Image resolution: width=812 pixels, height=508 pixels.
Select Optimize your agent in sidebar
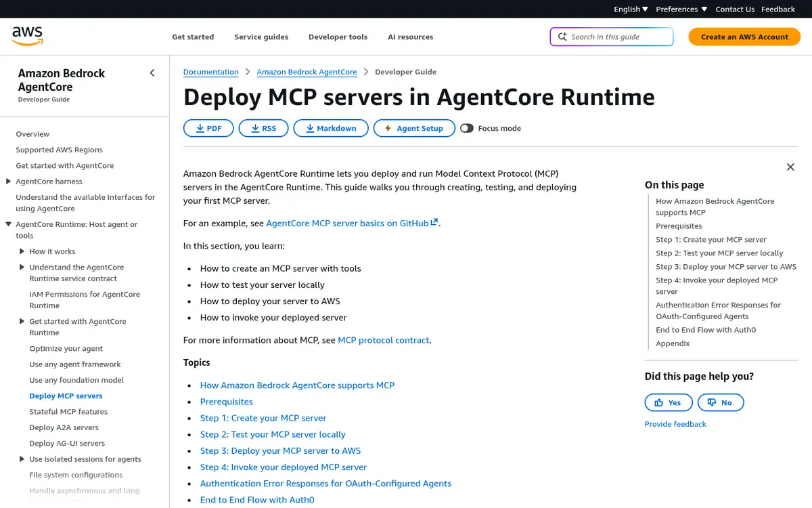click(x=66, y=348)
